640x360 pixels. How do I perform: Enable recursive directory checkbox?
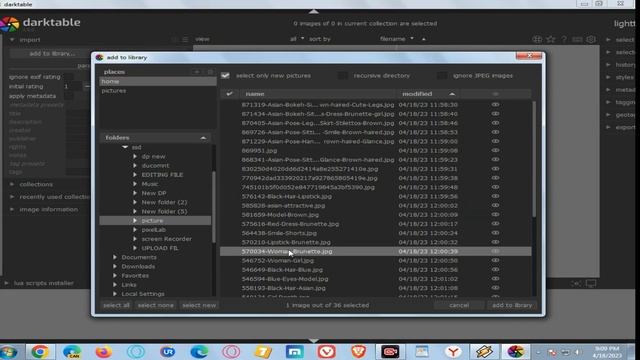(343, 76)
